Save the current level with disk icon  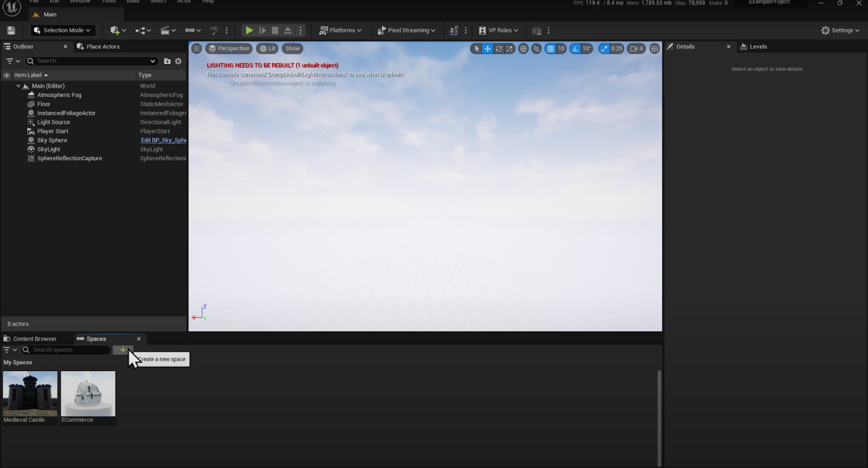[x=11, y=30]
